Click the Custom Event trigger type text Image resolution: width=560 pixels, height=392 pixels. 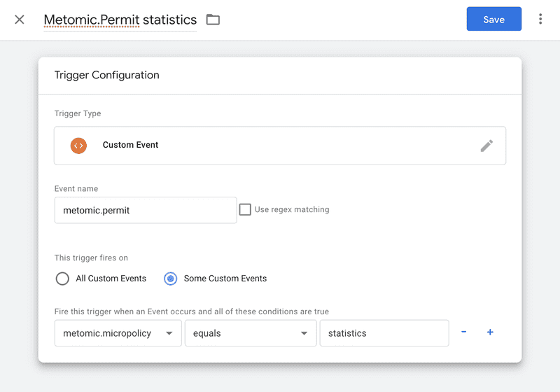pos(131,145)
